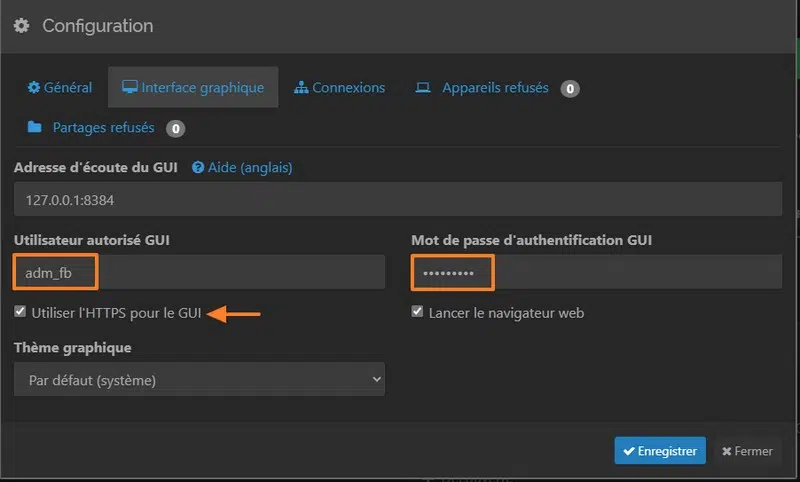Select the Partages refusés tab
This screenshot has height=482, width=800.
[105, 128]
